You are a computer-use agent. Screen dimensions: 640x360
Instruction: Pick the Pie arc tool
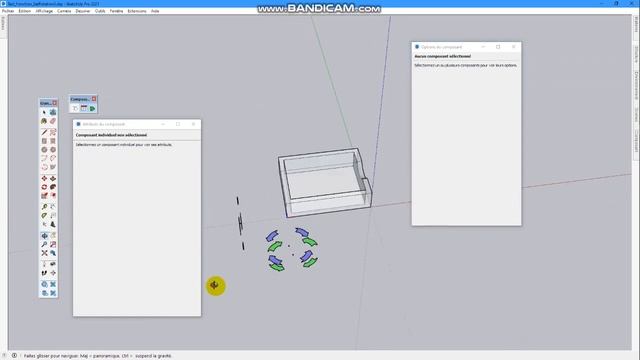tap(53, 167)
